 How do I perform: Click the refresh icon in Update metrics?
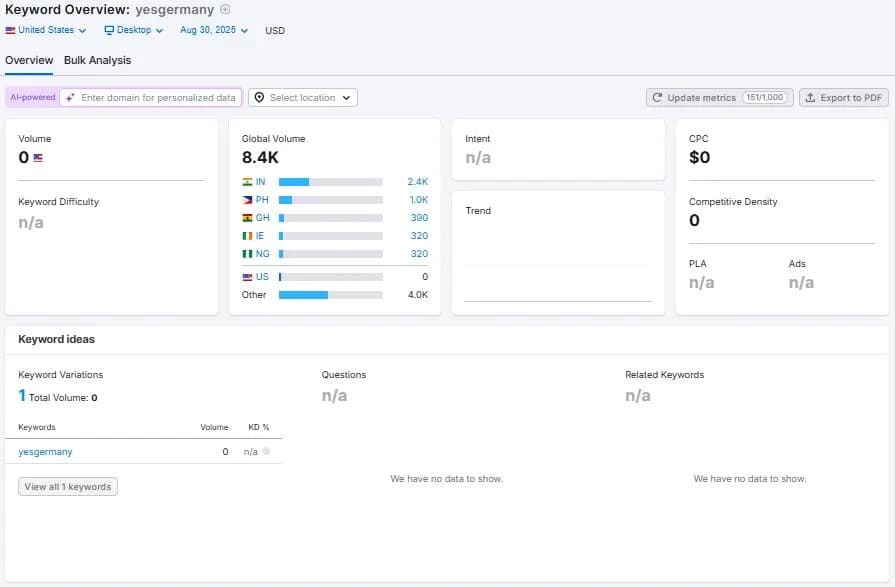(x=657, y=98)
